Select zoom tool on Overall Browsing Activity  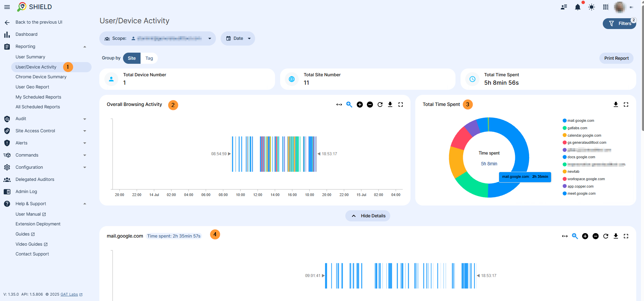pyautogui.click(x=349, y=105)
